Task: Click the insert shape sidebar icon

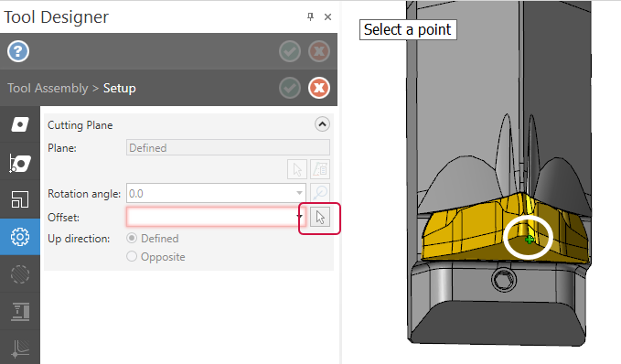Action: pyautogui.click(x=20, y=124)
